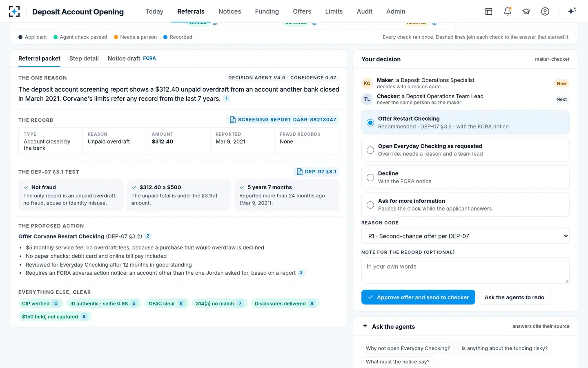Image resolution: width=588 pixels, height=368 pixels.
Task: Click the app logo icon
Action: [x=14, y=11]
